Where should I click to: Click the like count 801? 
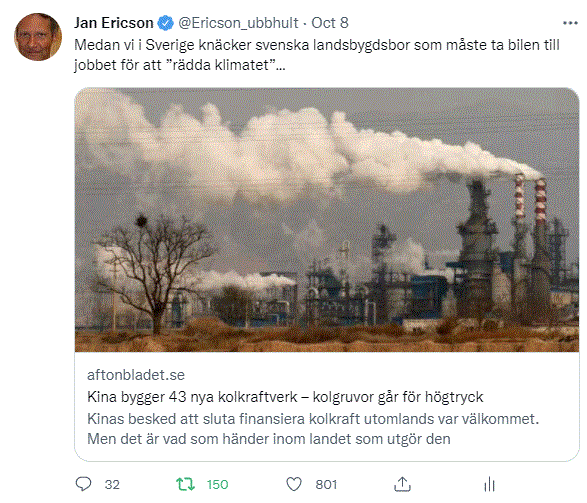pyautogui.click(x=326, y=485)
